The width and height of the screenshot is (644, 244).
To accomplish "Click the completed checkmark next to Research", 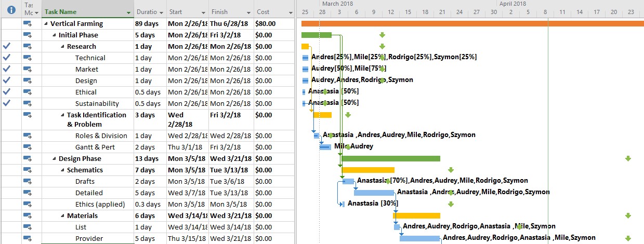I will [x=7, y=46].
